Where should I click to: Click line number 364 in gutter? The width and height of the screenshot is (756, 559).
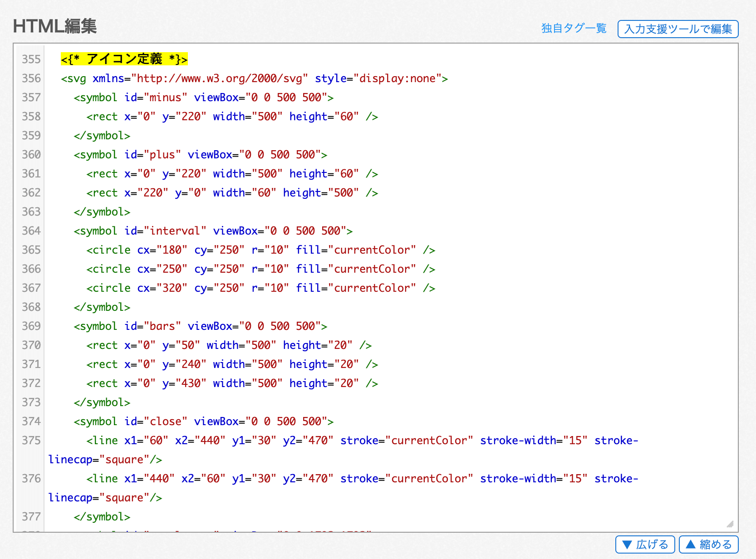coord(31,231)
